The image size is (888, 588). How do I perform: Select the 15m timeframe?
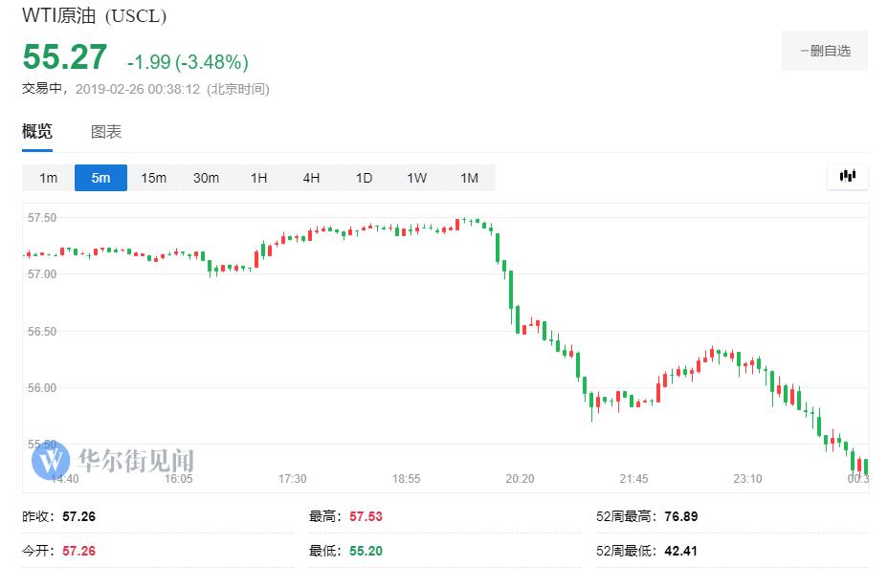point(153,178)
